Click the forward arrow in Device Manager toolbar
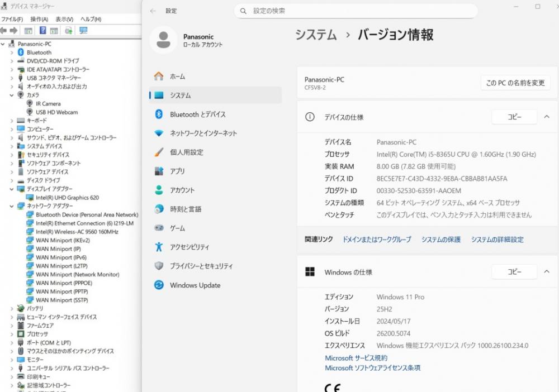Screen dimensions: 559x392 point(13,31)
